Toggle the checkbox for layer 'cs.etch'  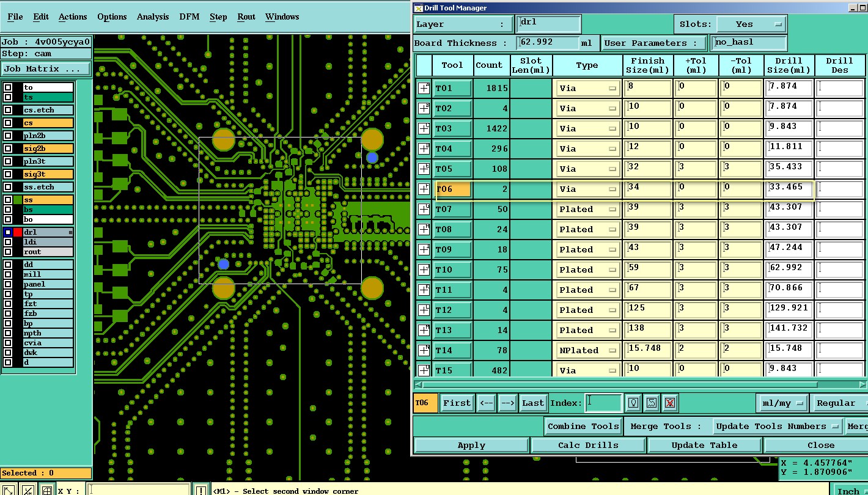point(8,110)
